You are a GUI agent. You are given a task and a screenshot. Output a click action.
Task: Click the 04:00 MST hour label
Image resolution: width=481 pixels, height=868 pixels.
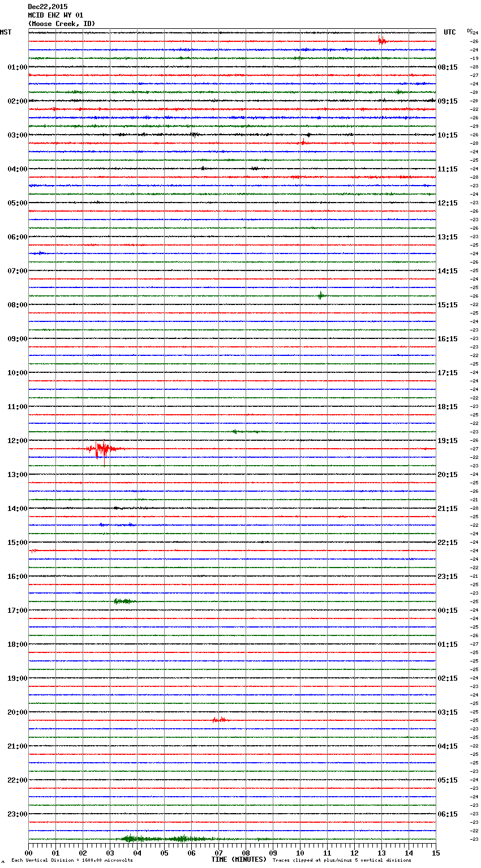click(x=17, y=169)
